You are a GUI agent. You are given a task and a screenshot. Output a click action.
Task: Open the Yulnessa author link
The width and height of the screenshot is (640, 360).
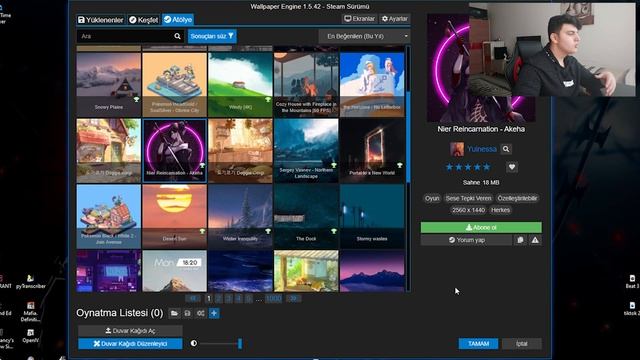point(482,149)
